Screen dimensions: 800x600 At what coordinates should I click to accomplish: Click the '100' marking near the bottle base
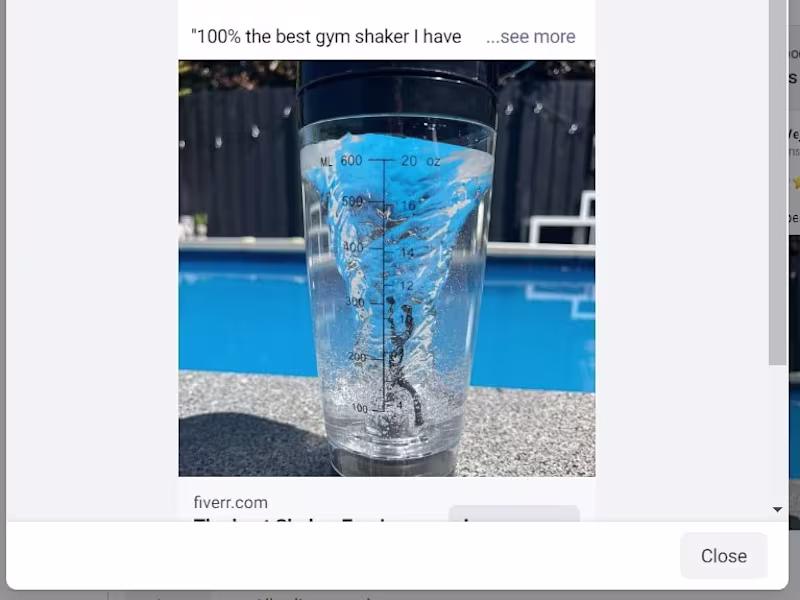pos(359,408)
